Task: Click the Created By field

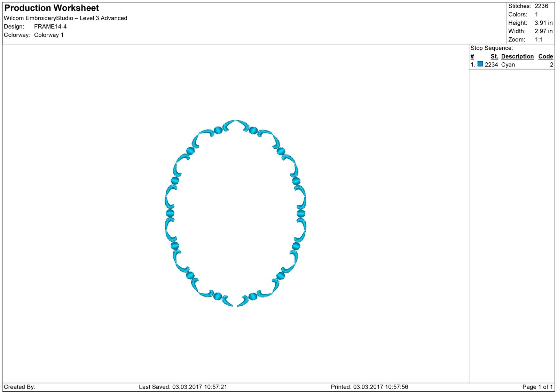Action: point(19,387)
